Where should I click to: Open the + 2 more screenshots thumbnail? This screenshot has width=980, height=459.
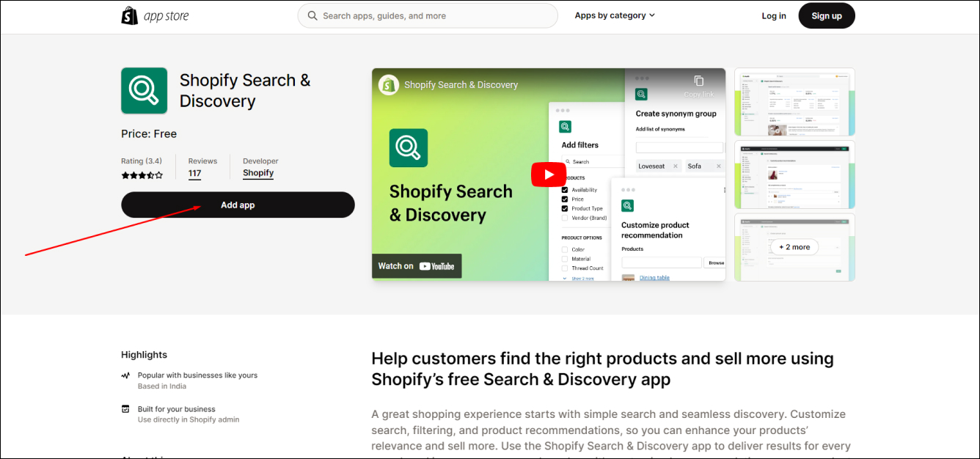point(794,247)
